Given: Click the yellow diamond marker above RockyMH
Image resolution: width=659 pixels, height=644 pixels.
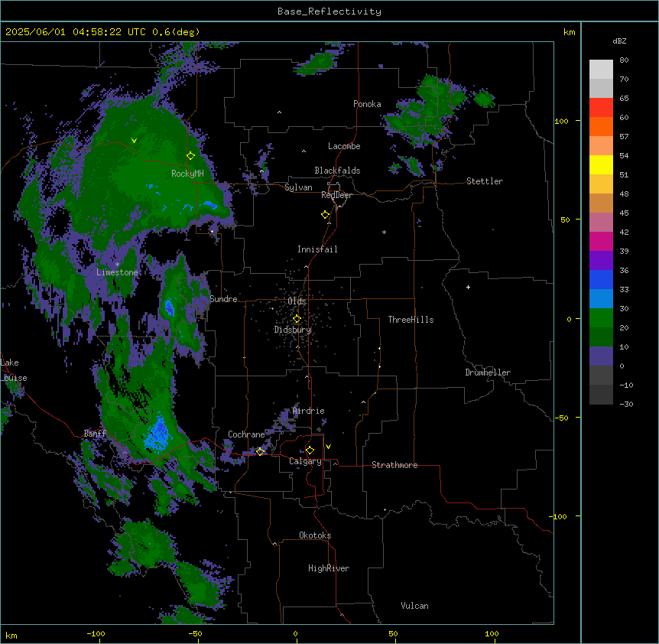Looking at the screenshot, I should tap(190, 156).
